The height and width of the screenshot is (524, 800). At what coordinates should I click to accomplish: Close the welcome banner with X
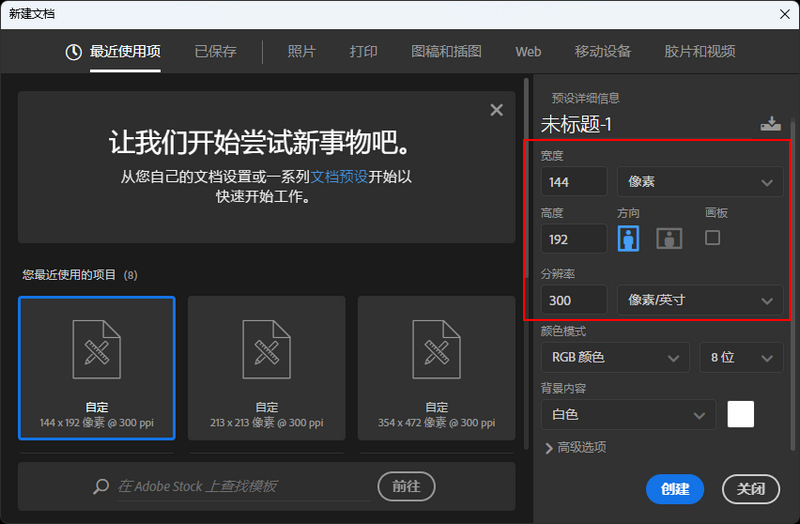(496, 110)
